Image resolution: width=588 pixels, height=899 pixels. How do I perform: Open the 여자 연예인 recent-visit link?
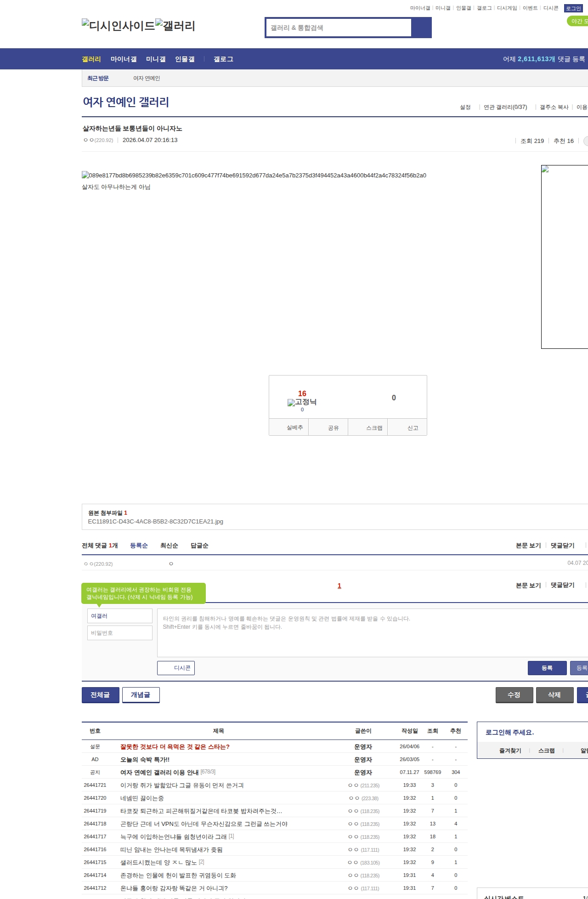coord(147,78)
